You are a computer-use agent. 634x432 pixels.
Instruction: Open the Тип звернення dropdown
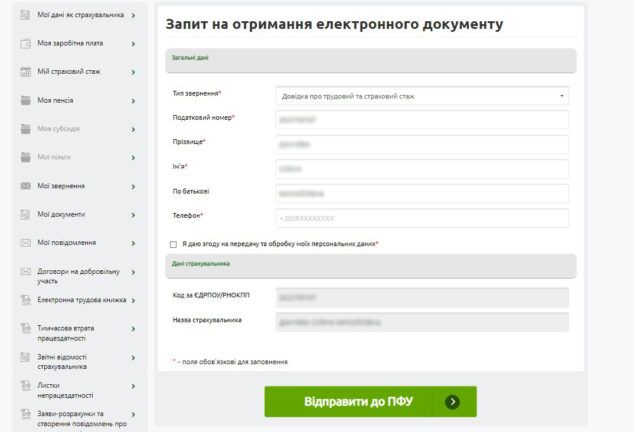pyautogui.click(x=421, y=96)
